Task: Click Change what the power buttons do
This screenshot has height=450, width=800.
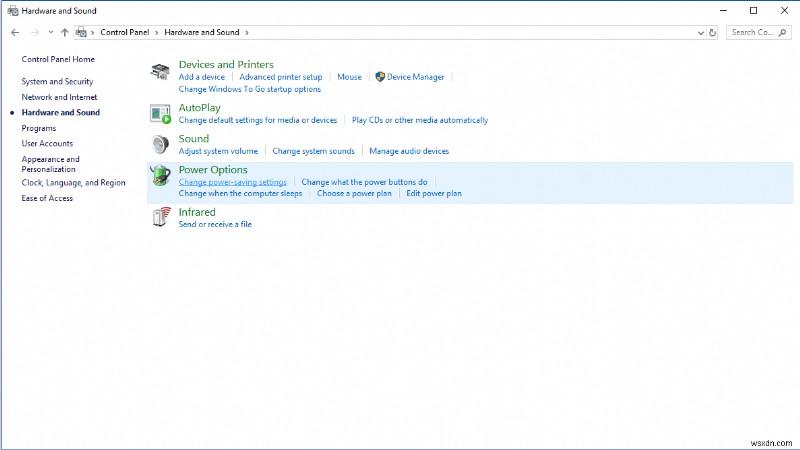Action: point(364,182)
